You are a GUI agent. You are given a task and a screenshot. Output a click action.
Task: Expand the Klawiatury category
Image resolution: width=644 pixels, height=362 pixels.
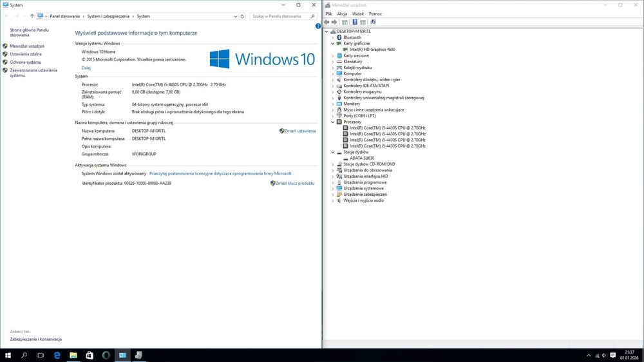pyautogui.click(x=333, y=62)
